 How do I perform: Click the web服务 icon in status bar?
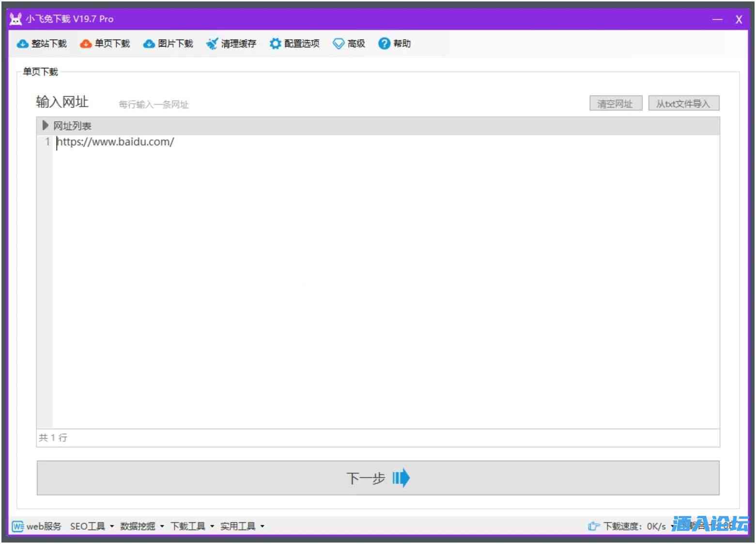point(17,526)
